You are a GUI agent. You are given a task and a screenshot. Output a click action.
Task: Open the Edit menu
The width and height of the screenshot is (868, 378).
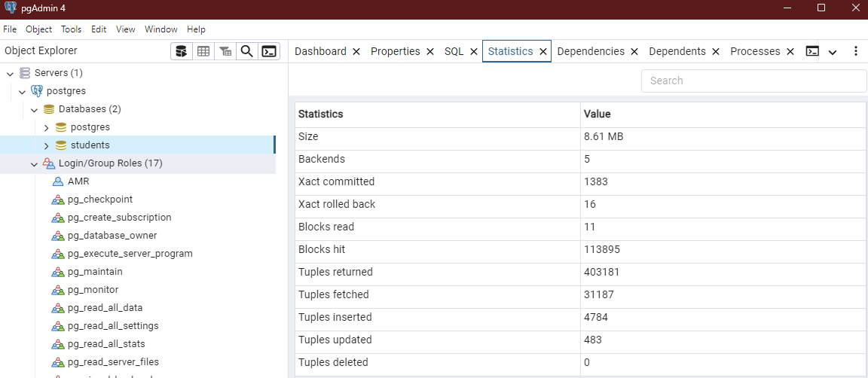(99, 29)
